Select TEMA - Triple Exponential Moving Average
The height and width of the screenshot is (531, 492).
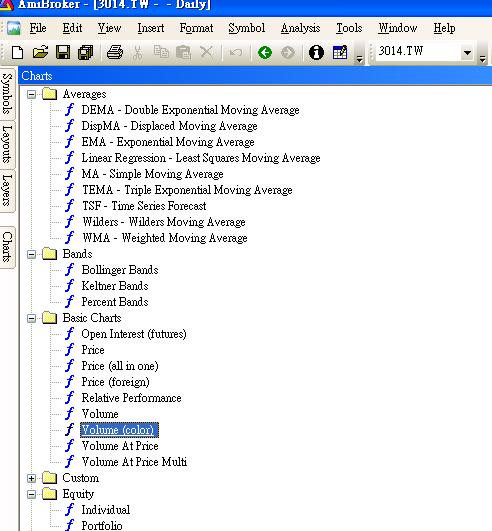187,190
